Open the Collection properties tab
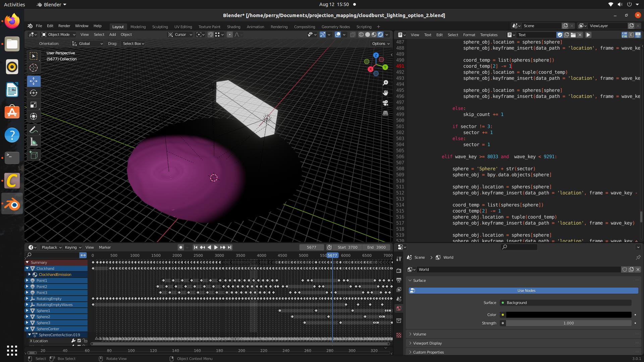 pos(399,321)
